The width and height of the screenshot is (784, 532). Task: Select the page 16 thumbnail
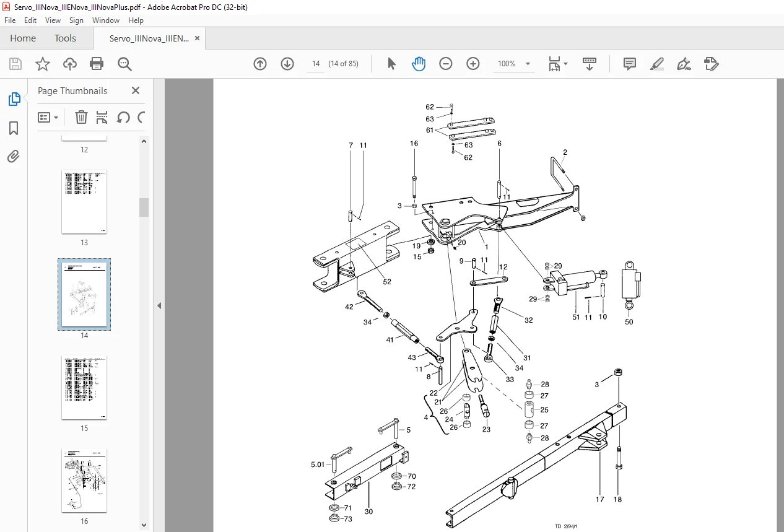[x=84, y=481]
